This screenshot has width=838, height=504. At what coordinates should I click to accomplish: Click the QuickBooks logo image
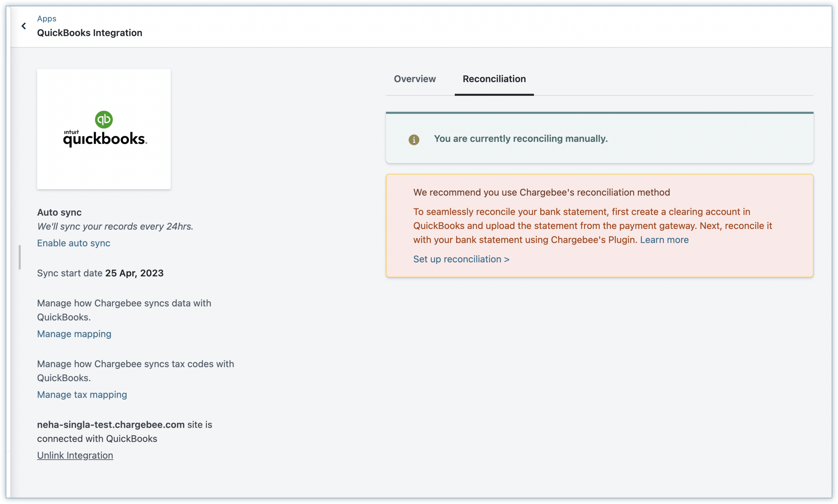point(104,129)
